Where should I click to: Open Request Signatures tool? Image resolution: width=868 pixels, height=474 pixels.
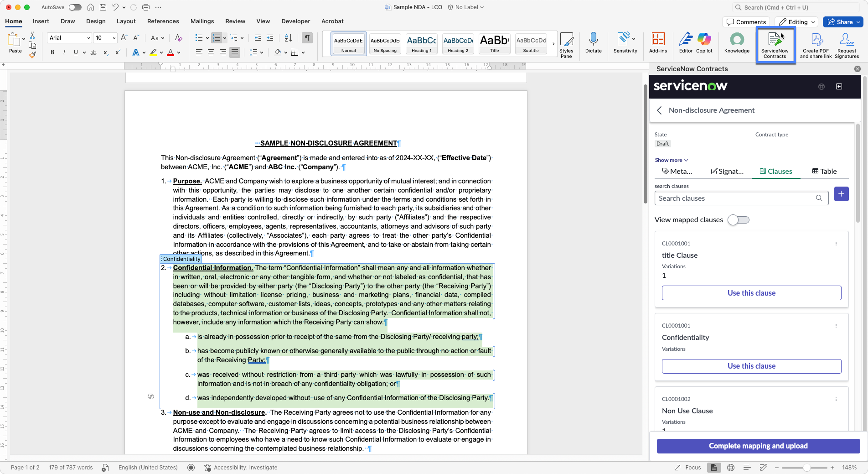point(847,45)
